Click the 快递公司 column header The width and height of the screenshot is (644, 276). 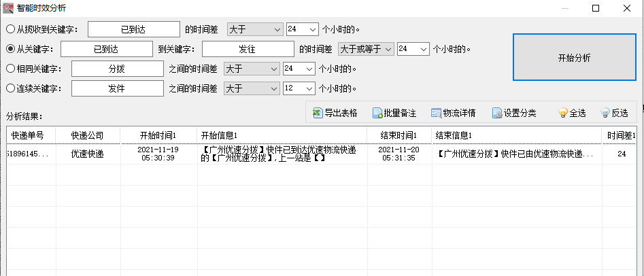(x=88, y=135)
